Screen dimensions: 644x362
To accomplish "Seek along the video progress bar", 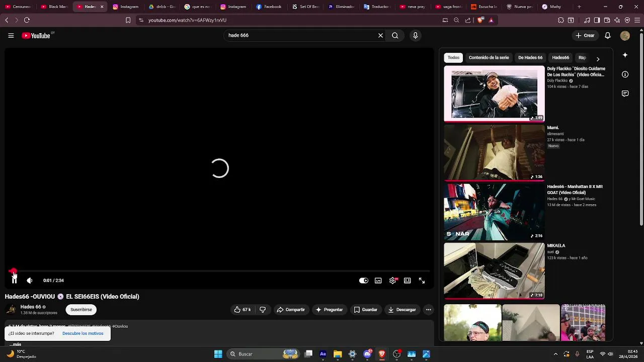I will pyautogui.click(x=219, y=271).
